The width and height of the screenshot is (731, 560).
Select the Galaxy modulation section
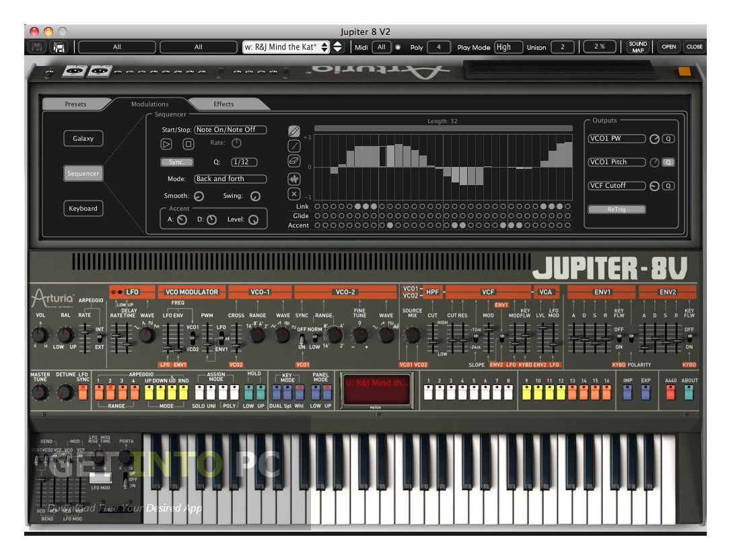83,139
